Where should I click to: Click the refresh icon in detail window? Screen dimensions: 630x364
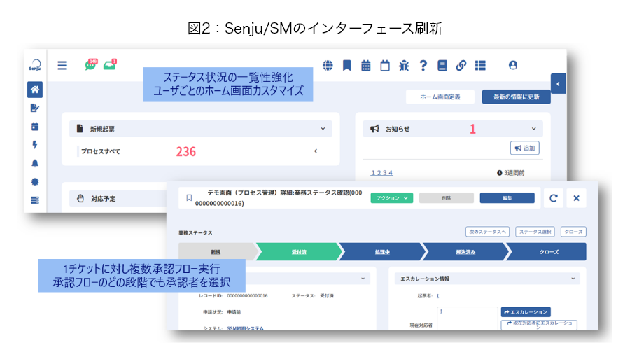(553, 198)
